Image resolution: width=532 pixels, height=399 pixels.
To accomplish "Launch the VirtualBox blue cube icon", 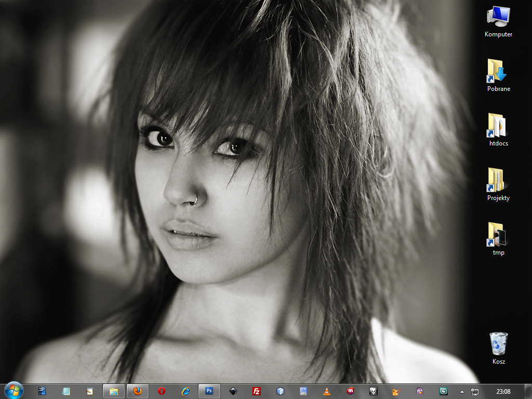I will point(280,391).
